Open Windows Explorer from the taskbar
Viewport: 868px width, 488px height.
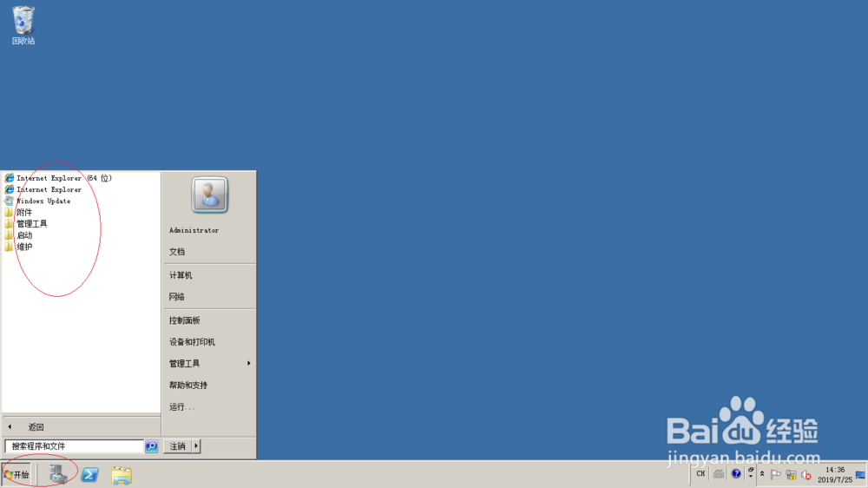[122, 475]
